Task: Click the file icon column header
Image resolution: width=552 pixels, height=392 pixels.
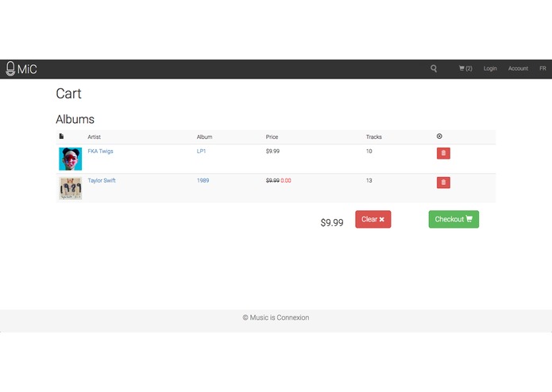Action: click(62, 136)
